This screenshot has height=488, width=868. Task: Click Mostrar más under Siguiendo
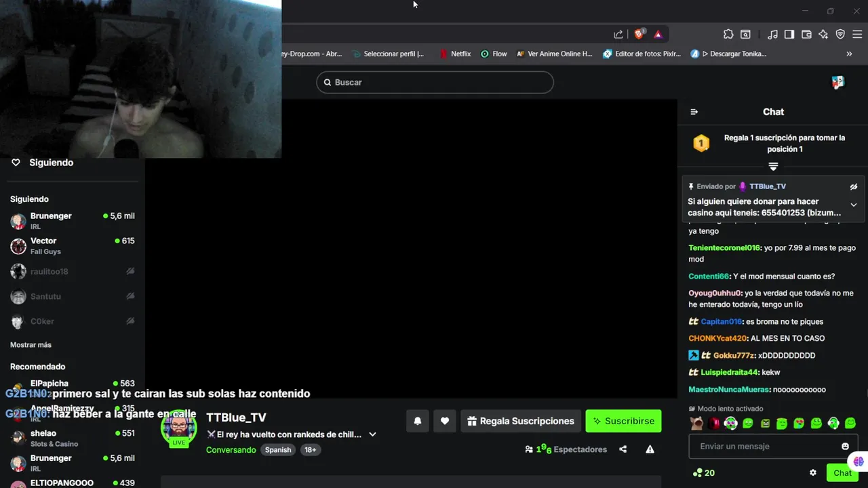click(x=31, y=345)
